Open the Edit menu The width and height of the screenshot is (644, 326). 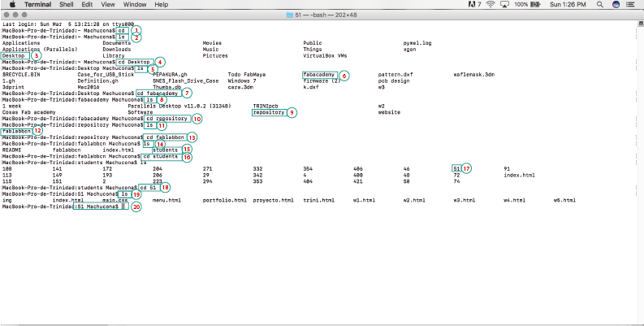coord(87,5)
